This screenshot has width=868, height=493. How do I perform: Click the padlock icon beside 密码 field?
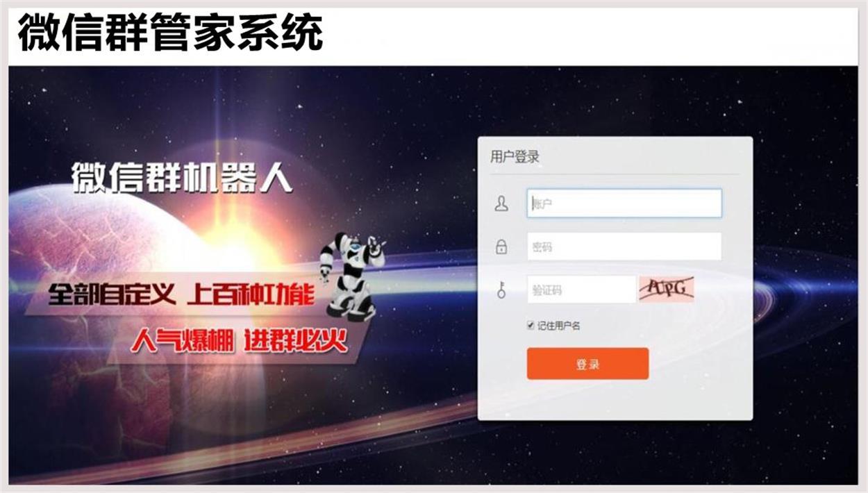(x=501, y=246)
